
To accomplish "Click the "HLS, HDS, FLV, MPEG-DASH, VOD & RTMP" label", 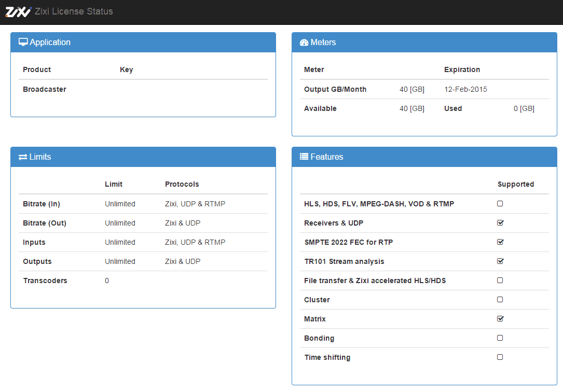I will pyautogui.click(x=379, y=204).
